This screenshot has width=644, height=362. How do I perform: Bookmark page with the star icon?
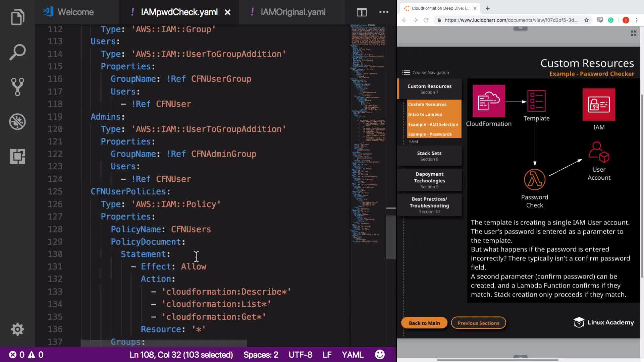586,20
